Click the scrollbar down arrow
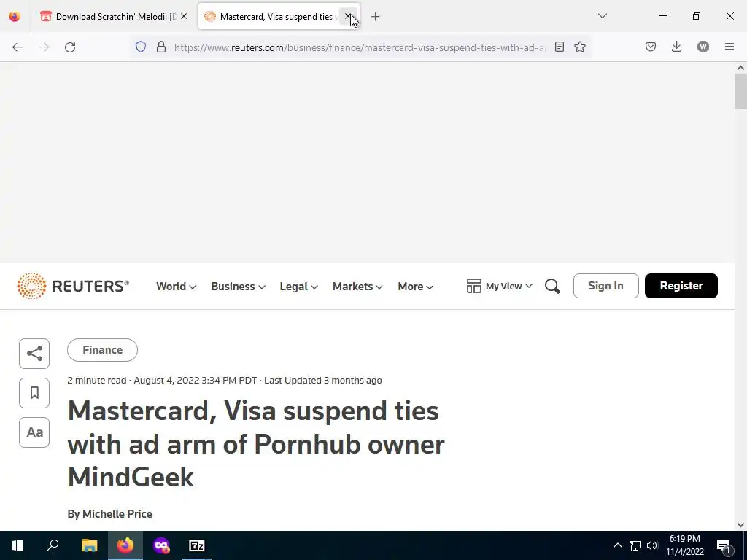747x560 pixels. pyautogui.click(x=740, y=525)
